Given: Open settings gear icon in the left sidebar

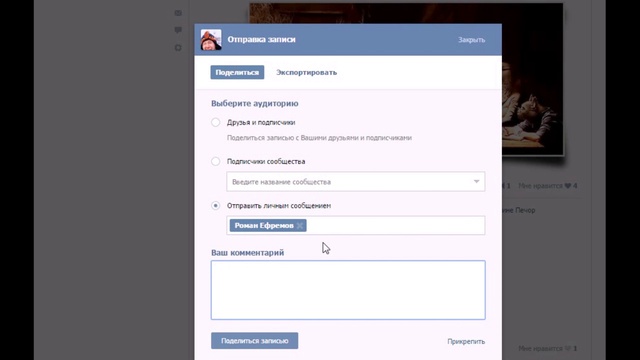Looking at the screenshot, I should tap(178, 48).
